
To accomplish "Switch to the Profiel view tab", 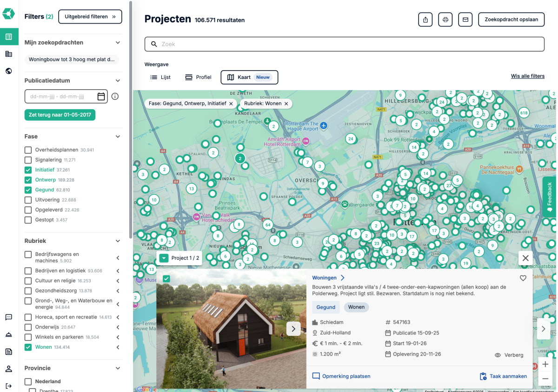I will pos(198,77).
